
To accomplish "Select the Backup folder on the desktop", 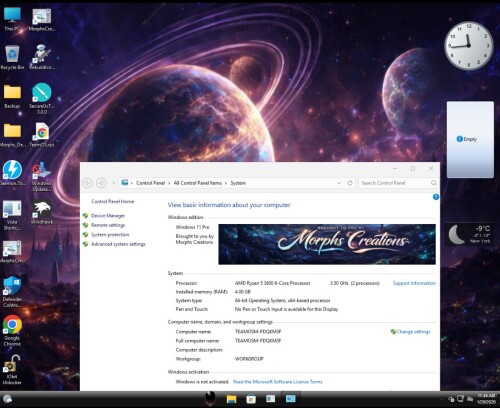I will 12,96.
